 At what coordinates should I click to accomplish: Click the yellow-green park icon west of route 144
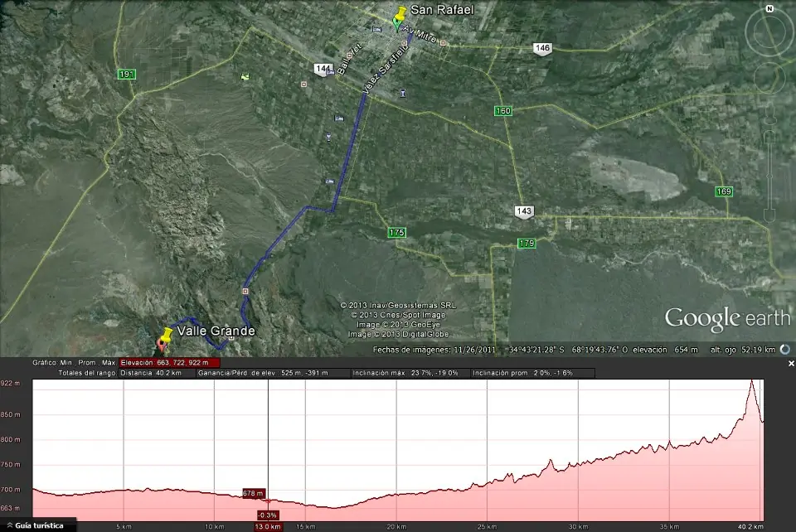coord(245,76)
